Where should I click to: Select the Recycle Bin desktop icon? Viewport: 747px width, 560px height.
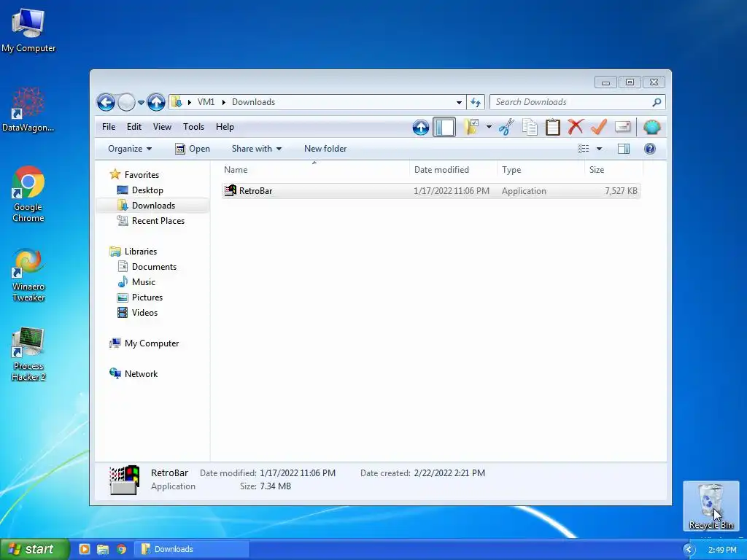(711, 506)
